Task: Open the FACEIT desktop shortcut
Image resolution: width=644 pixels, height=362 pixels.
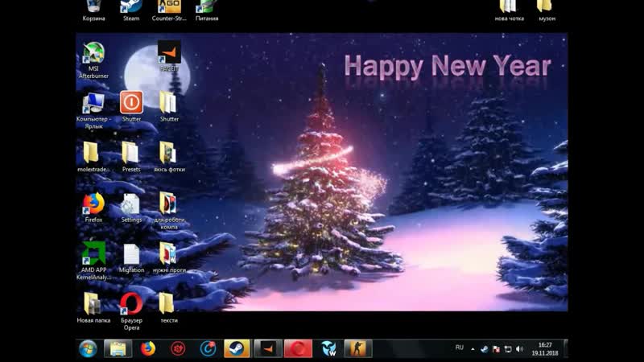Action: coord(169,56)
